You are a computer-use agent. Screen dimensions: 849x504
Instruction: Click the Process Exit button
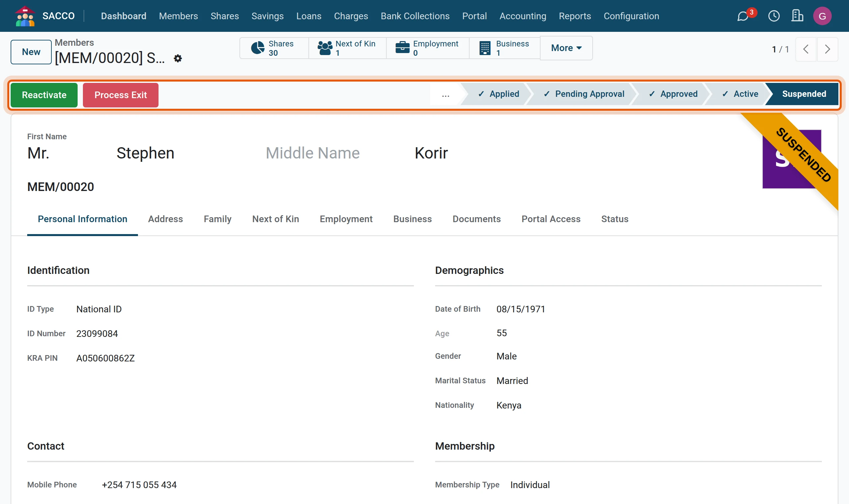click(x=121, y=95)
